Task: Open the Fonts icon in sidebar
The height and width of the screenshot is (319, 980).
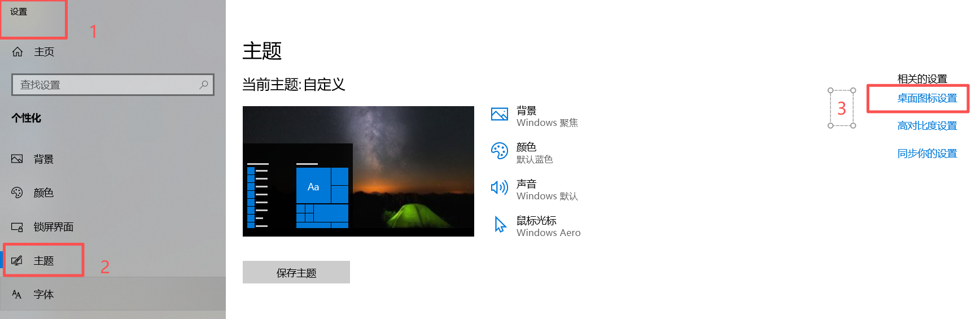Action: point(17,295)
